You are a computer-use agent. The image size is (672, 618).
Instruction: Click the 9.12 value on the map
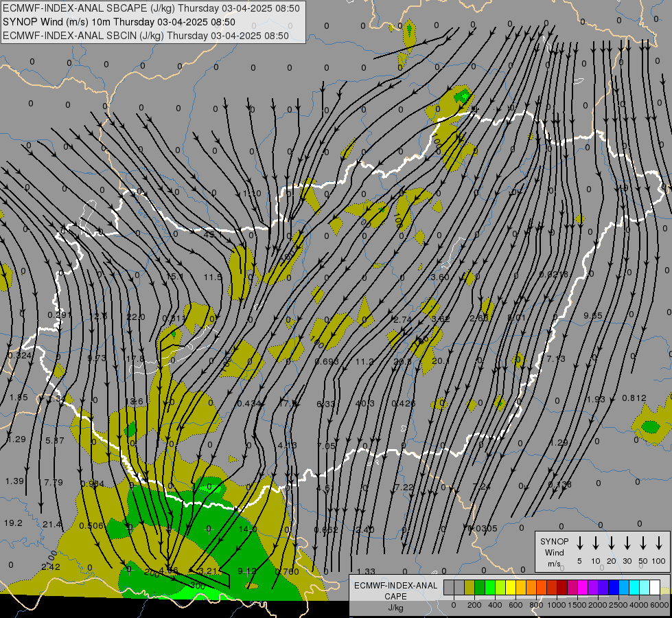point(247,571)
